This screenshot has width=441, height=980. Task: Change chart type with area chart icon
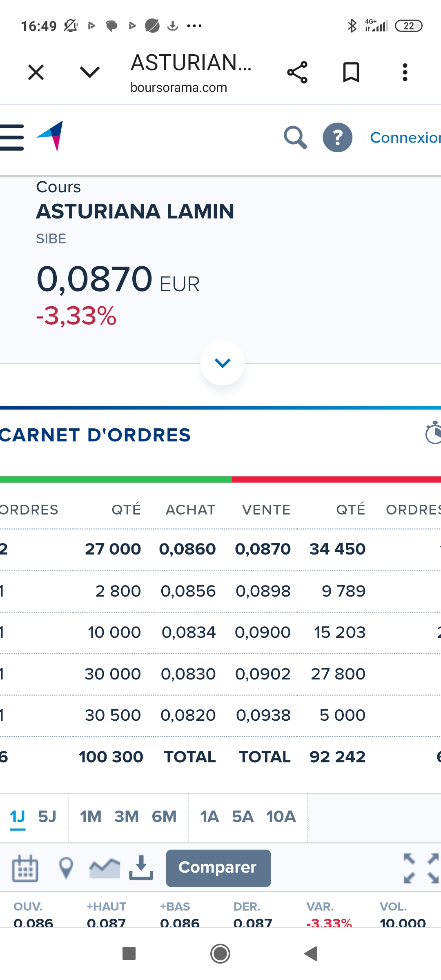(x=105, y=868)
